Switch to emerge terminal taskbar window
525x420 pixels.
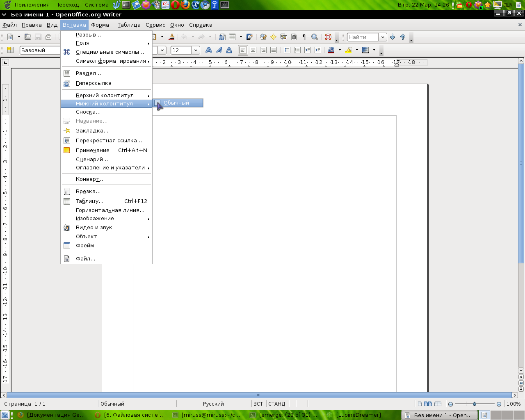pos(285,415)
